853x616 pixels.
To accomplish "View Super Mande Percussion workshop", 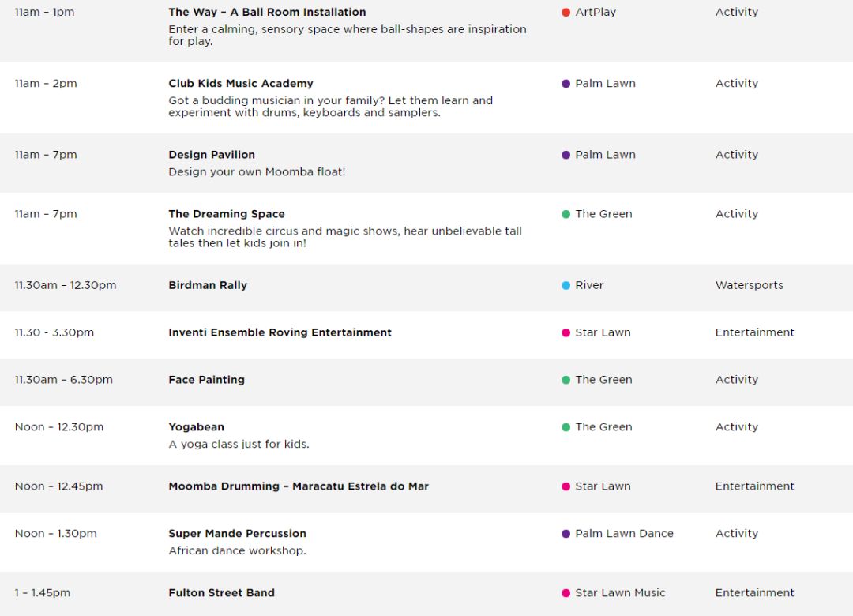I will [237, 534].
